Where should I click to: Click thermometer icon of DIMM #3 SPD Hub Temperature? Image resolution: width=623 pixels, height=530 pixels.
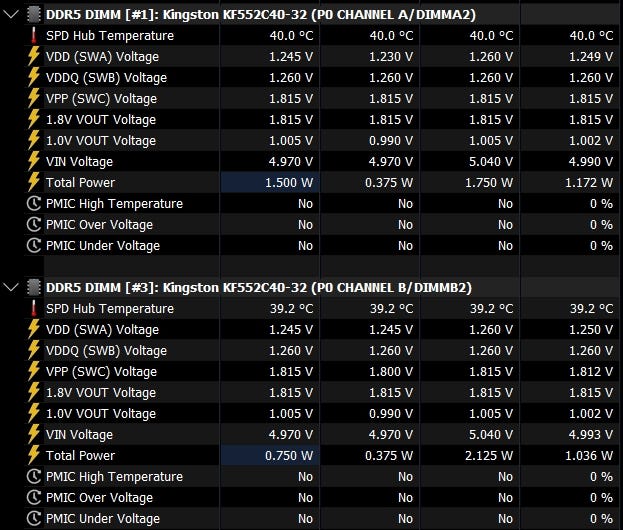coord(34,308)
